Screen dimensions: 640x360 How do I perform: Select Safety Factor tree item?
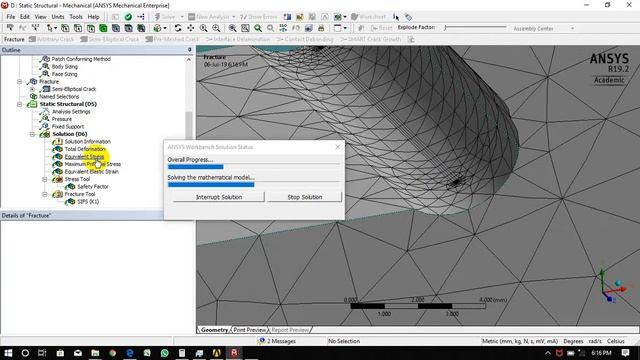92,187
